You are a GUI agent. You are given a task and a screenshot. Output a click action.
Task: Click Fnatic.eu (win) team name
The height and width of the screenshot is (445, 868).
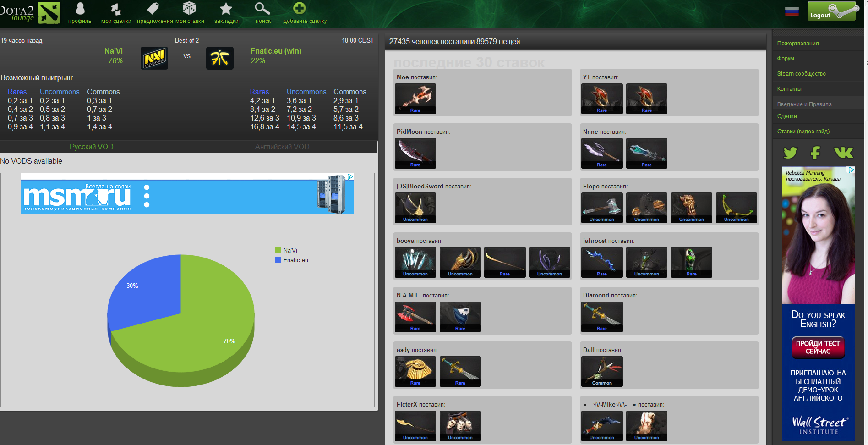point(276,51)
